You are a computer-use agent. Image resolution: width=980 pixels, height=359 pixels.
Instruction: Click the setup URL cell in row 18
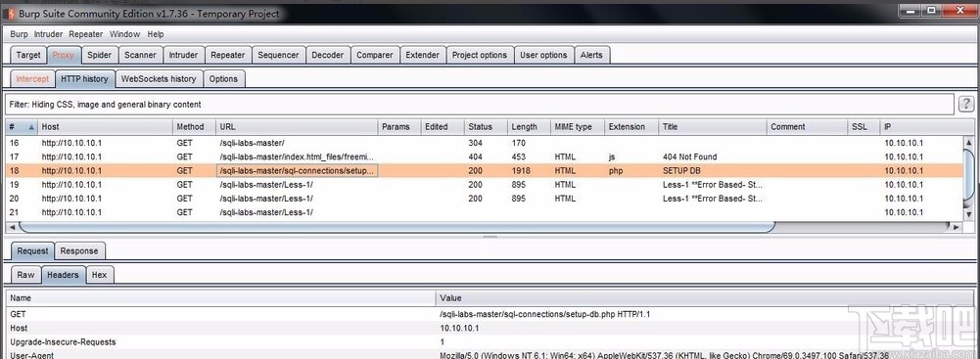point(297,170)
